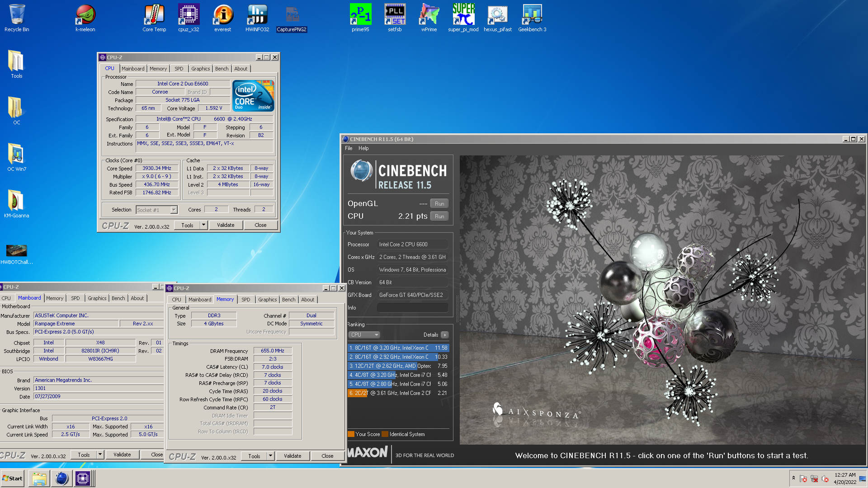Select the wPrime desktop shortcut
868x488 pixels.
429,18
